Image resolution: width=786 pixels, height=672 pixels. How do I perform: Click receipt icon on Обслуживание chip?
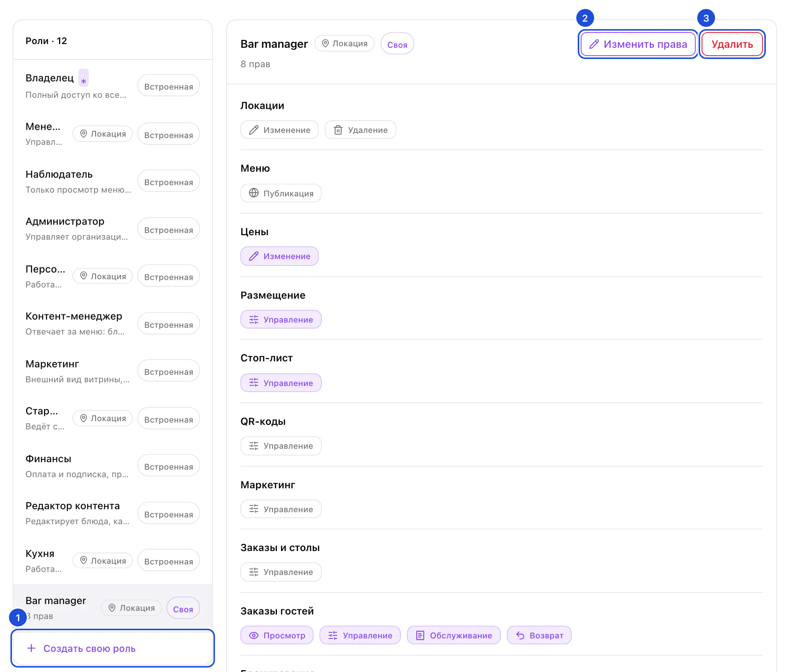click(x=420, y=635)
